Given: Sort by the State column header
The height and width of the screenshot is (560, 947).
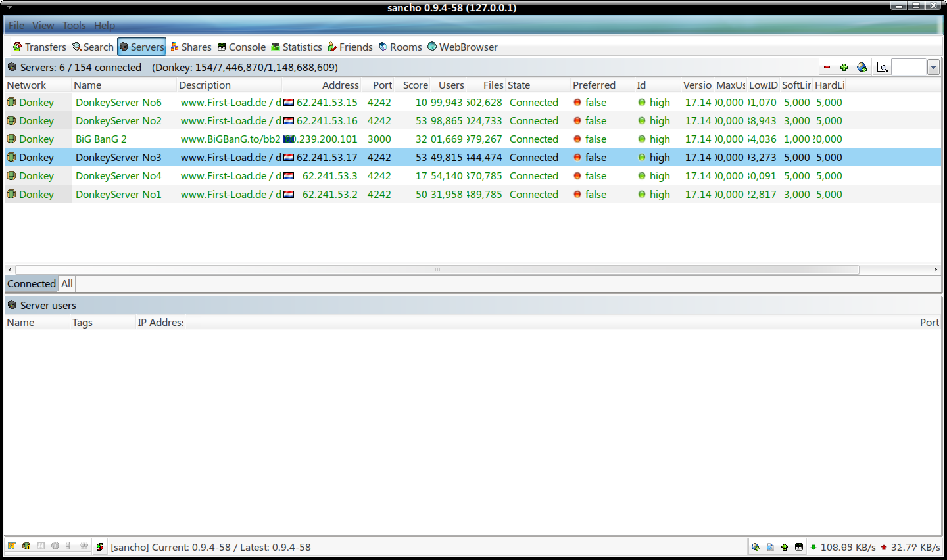Looking at the screenshot, I should pyautogui.click(x=537, y=85).
